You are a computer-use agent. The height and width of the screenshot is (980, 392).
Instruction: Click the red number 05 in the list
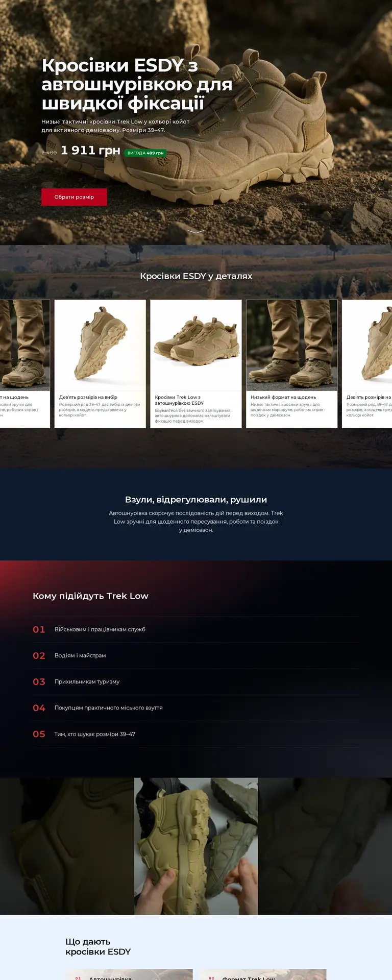[39, 734]
